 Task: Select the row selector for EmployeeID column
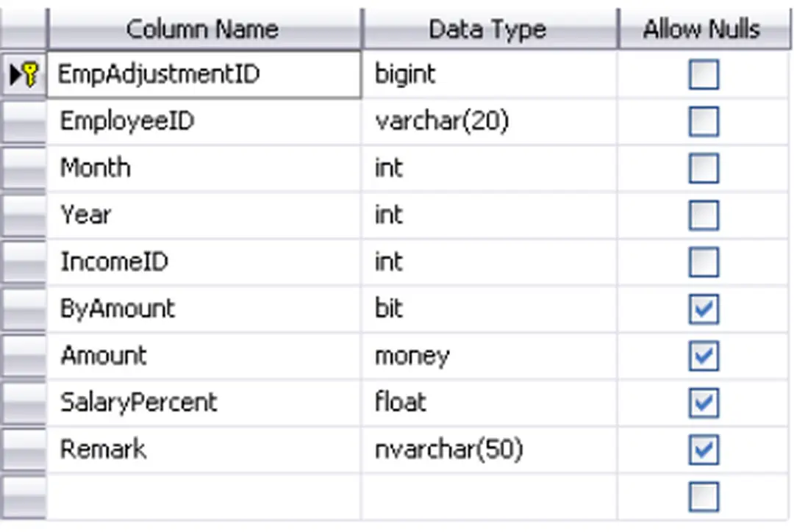[x=23, y=121]
